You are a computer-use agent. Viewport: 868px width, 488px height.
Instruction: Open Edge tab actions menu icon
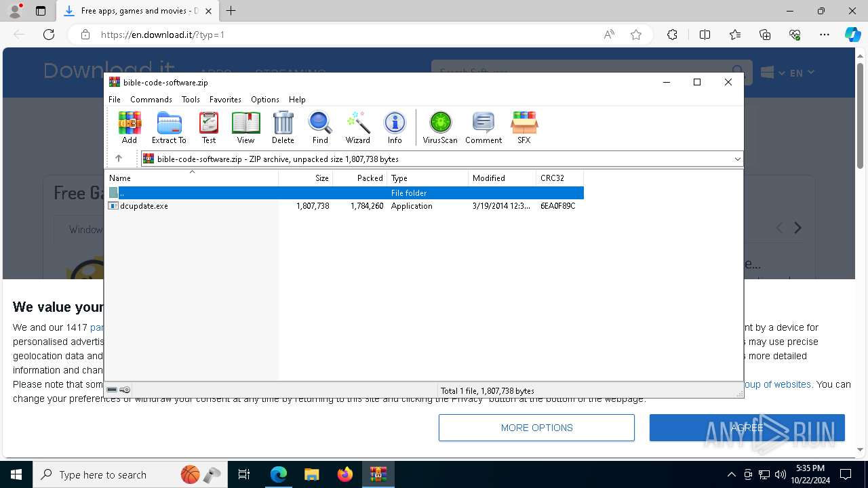[41, 11]
